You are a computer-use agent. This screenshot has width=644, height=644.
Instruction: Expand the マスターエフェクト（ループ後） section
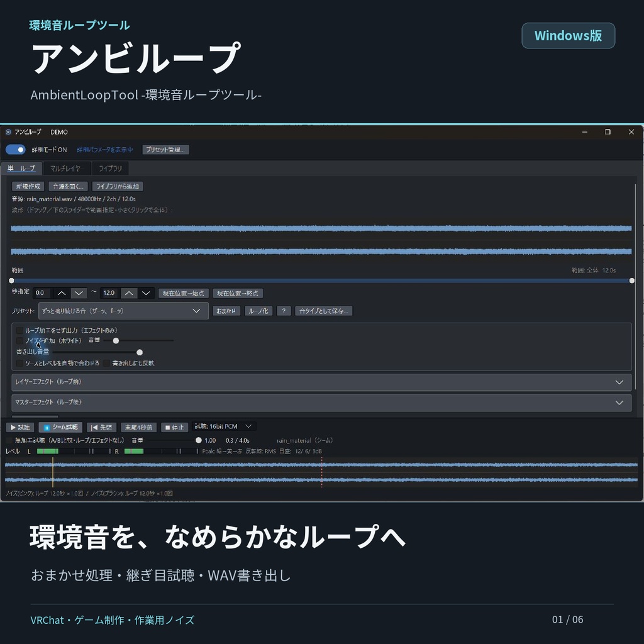pos(321,402)
